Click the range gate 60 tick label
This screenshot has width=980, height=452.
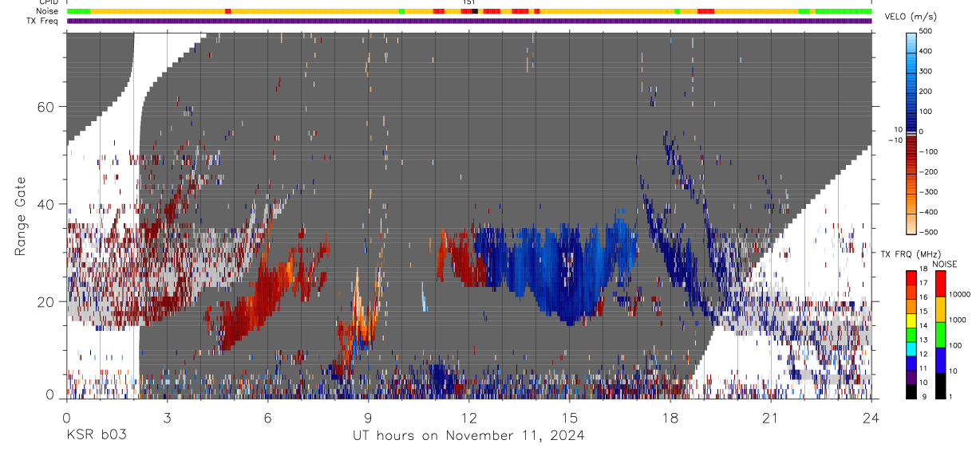45,107
